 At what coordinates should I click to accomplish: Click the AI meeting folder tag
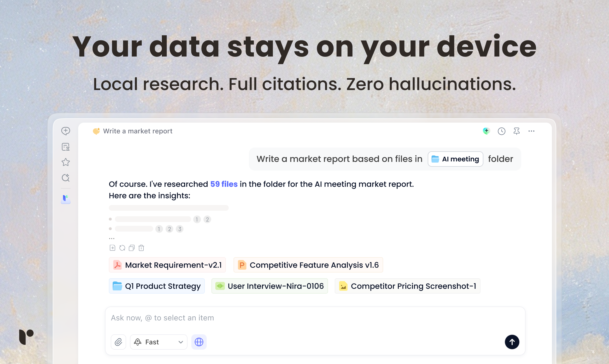455,159
